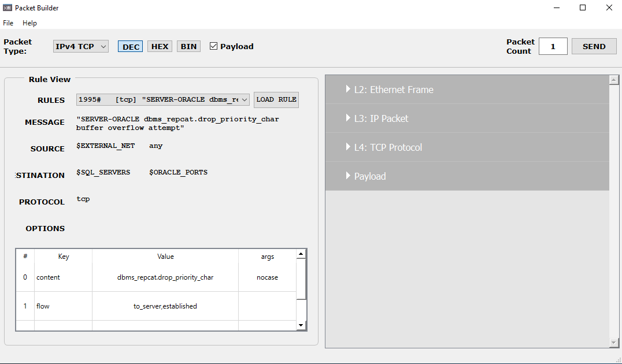
Task: Maximize the Packet Builder window
Action: 583,8
